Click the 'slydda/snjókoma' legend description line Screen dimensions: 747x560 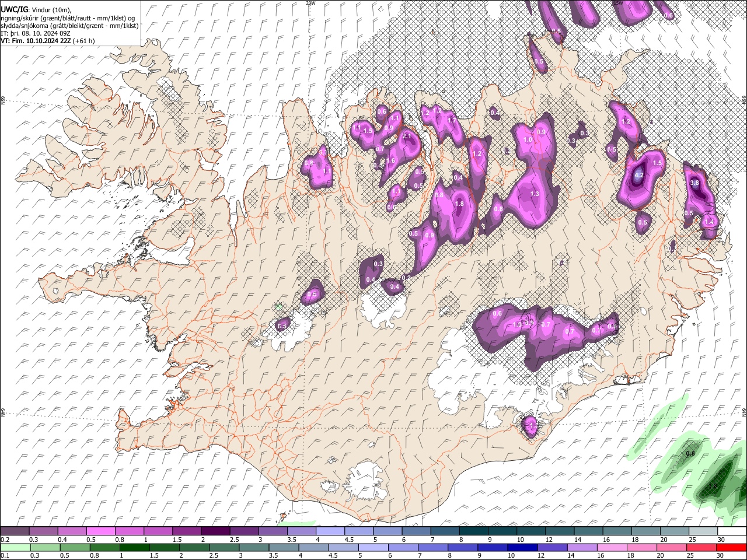pos(69,26)
